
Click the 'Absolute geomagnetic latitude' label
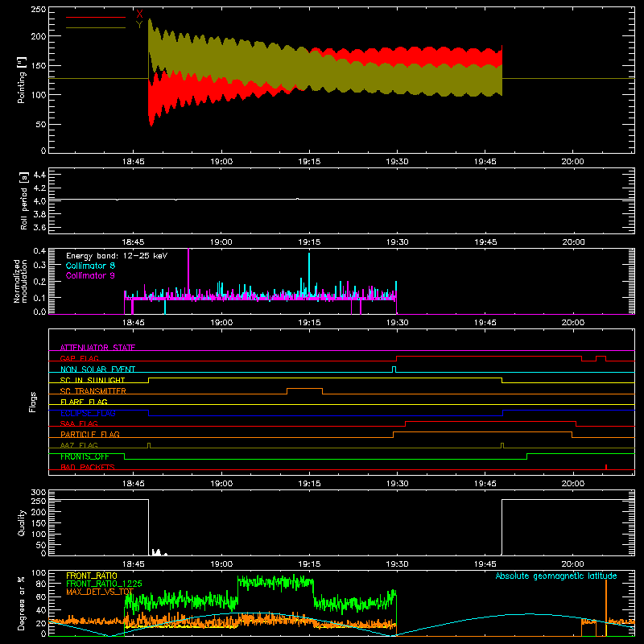click(556, 576)
